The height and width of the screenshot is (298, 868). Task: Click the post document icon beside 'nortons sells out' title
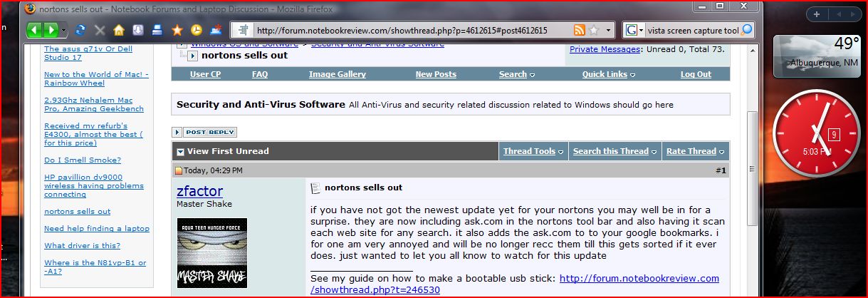pyautogui.click(x=315, y=188)
